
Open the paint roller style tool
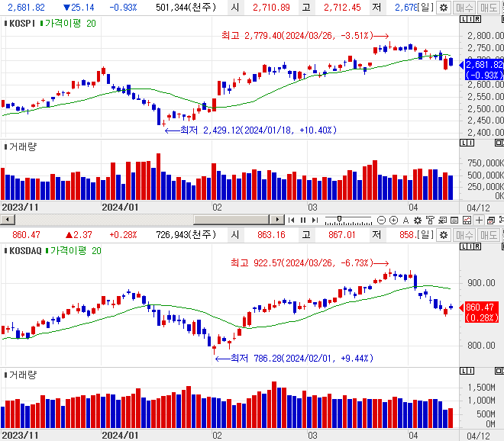(430, 220)
